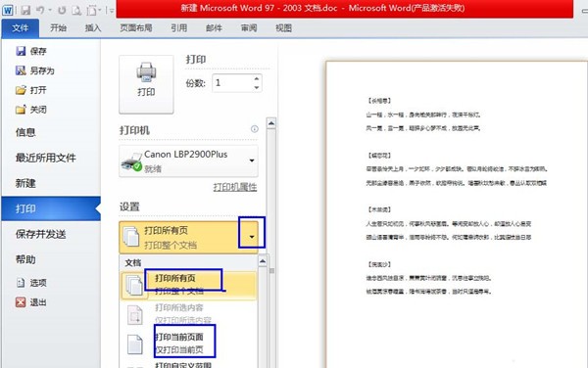588x368 pixels.
Task: Open a file via the Open folder icon
Action: 21,90
